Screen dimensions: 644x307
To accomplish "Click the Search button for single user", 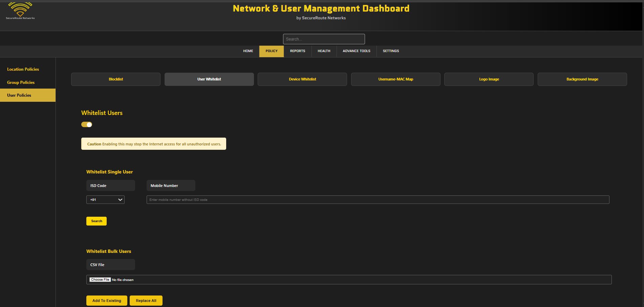I will tap(96, 221).
